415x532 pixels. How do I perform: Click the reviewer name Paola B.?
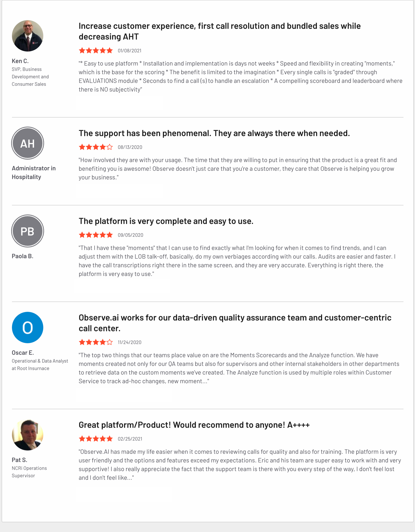click(22, 256)
